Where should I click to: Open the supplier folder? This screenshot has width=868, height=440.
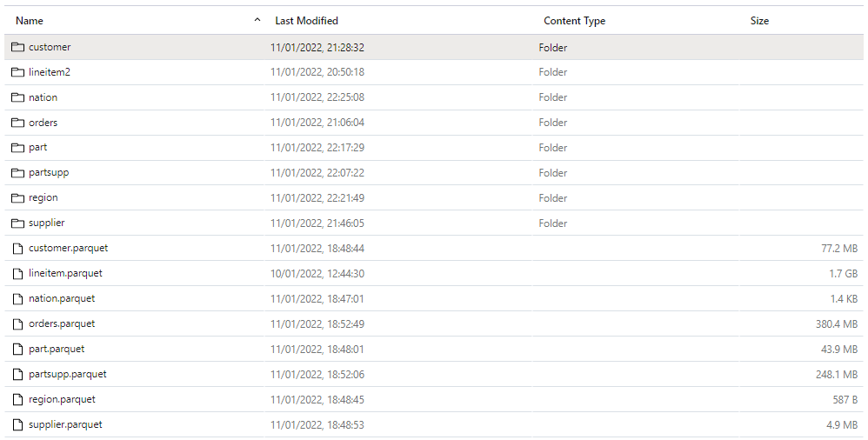coord(46,223)
